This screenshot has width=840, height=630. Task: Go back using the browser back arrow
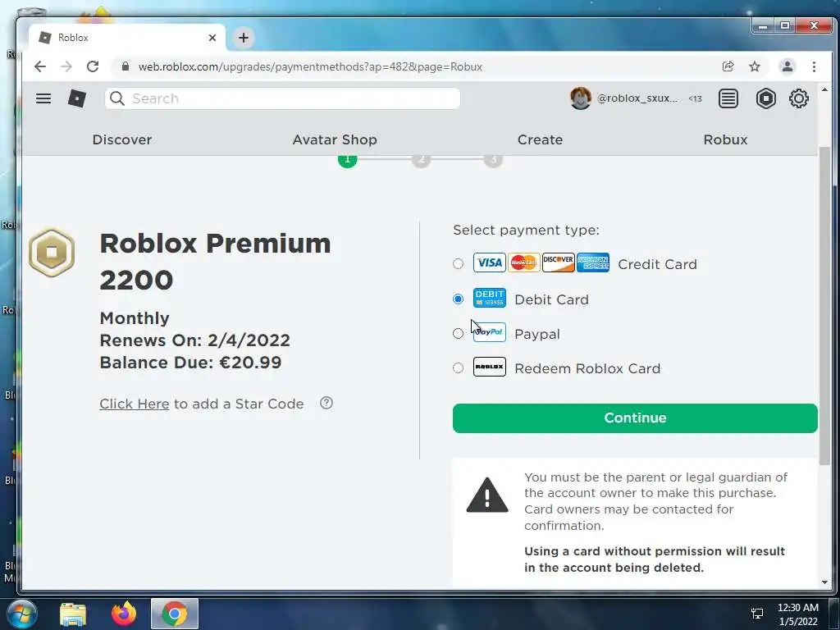pyautogui.click(x=40, y=66)
